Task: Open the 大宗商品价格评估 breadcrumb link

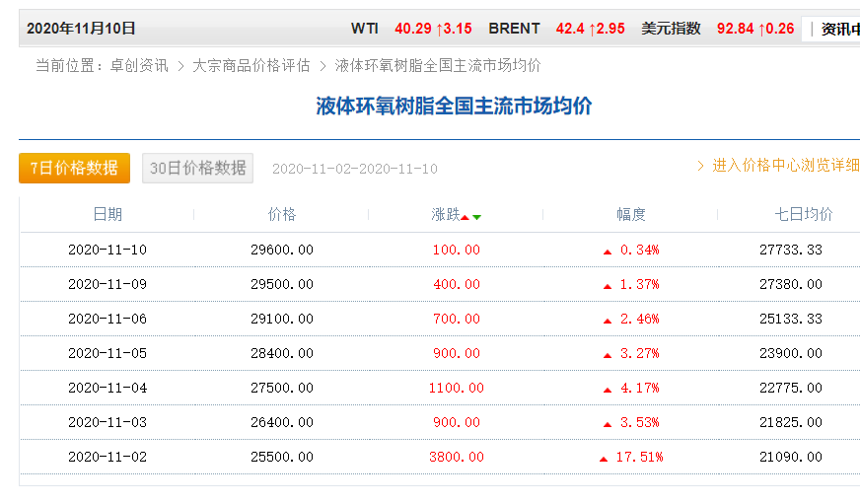Action: tap(251, 66)
